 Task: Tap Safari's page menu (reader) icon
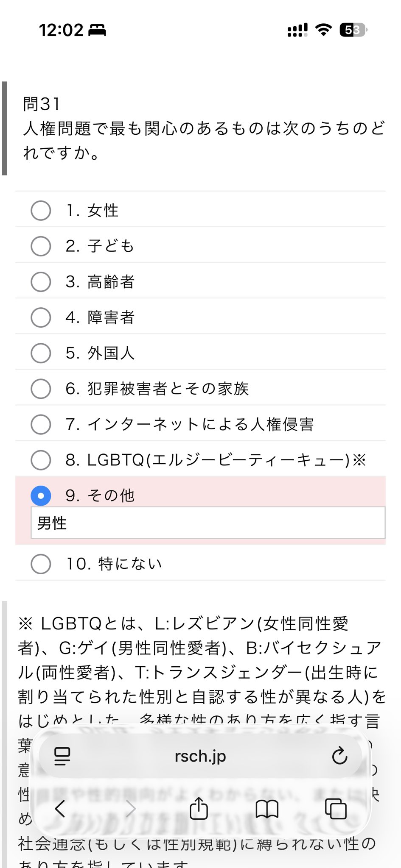tap(62, 756)
